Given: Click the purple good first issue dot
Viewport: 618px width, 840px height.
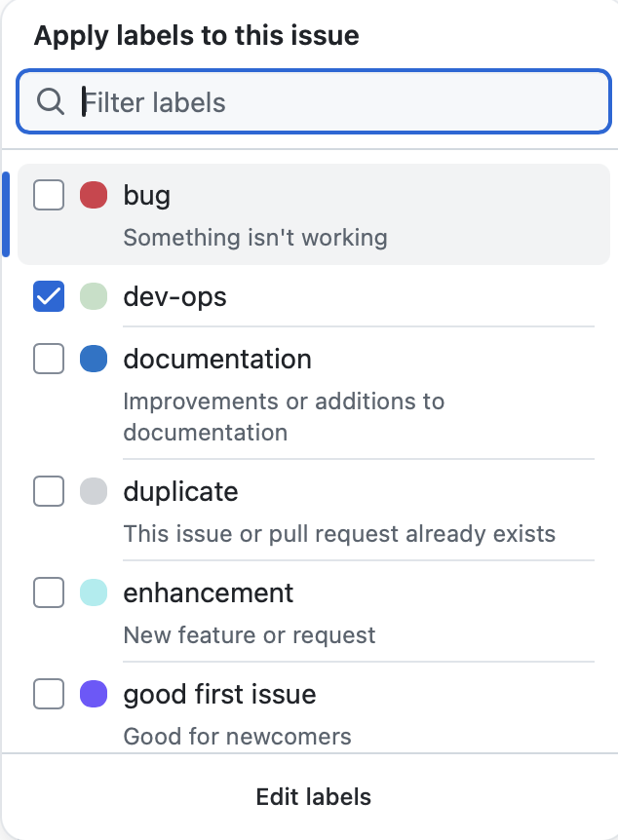Looking at the screenshot, I should point(93,694).
